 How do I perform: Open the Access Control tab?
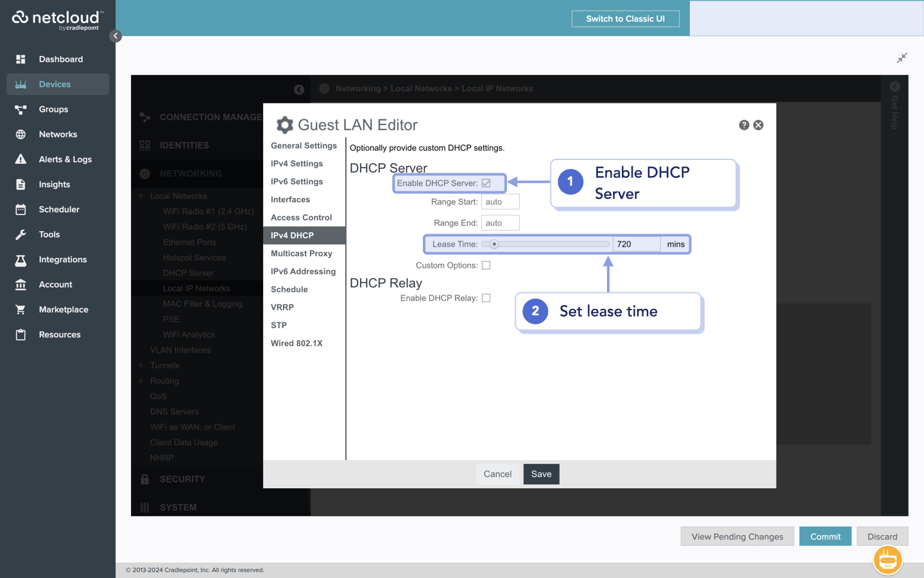[x=301, y=217]
